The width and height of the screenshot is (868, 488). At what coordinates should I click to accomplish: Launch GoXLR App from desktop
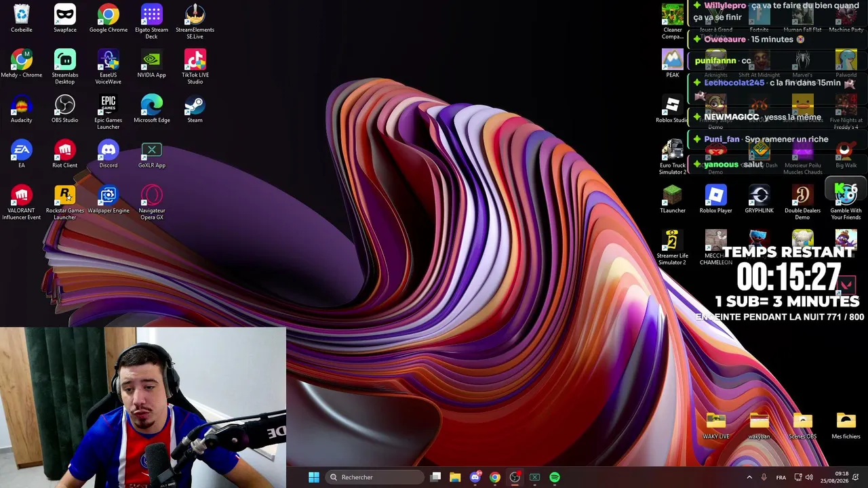pos(152,154)
